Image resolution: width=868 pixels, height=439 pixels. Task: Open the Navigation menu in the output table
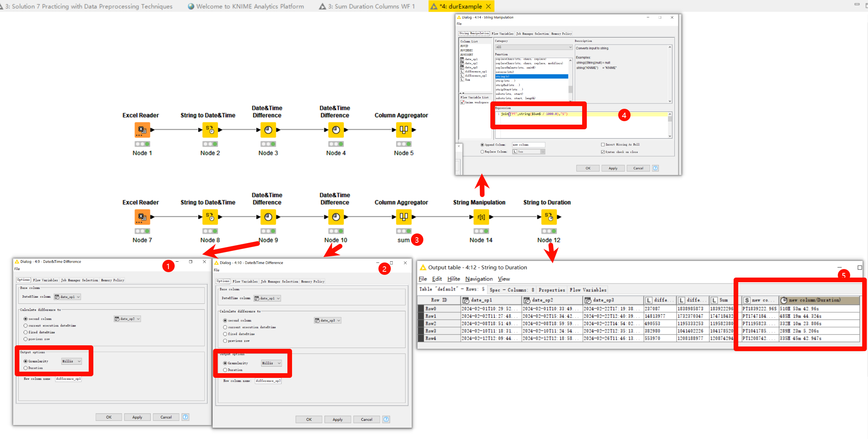(479, 279)
